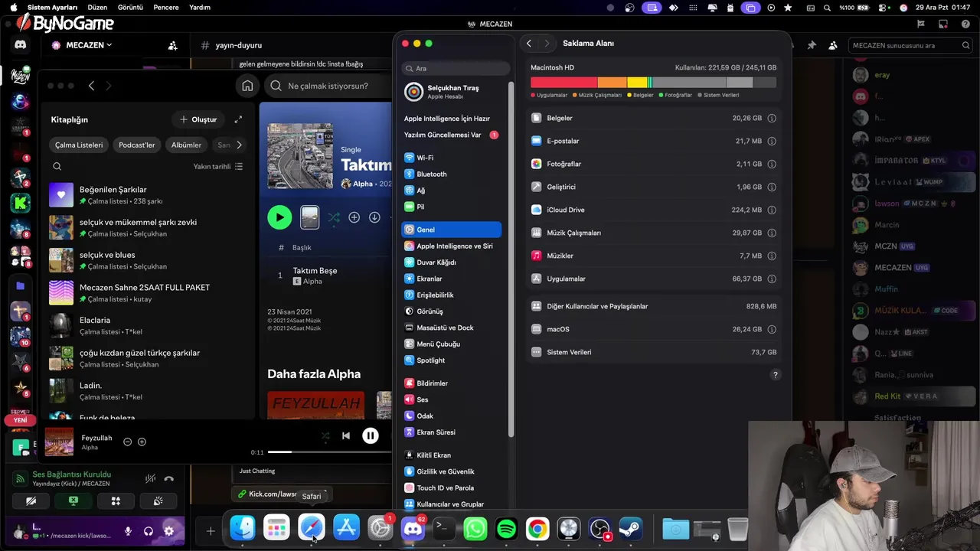Show info for E-postalar storage row
Screen dimensions: 980x551
tap(772, 141)
